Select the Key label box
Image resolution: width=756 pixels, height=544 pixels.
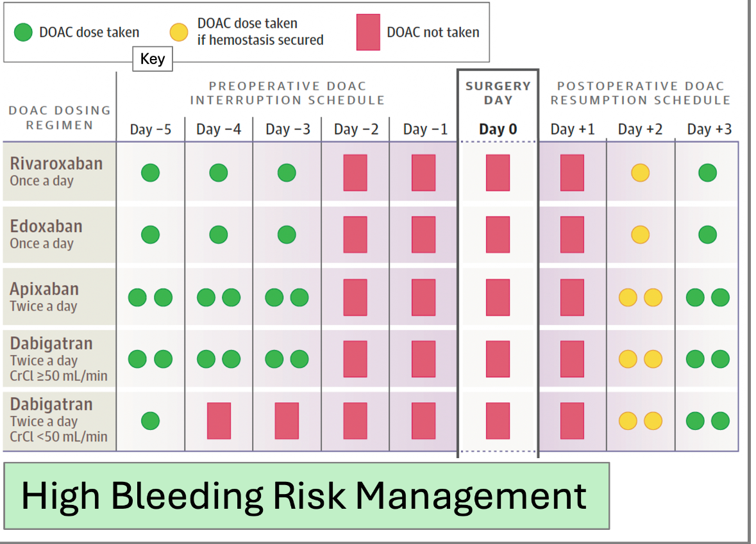pyautogui.click(x=153, y=59)
